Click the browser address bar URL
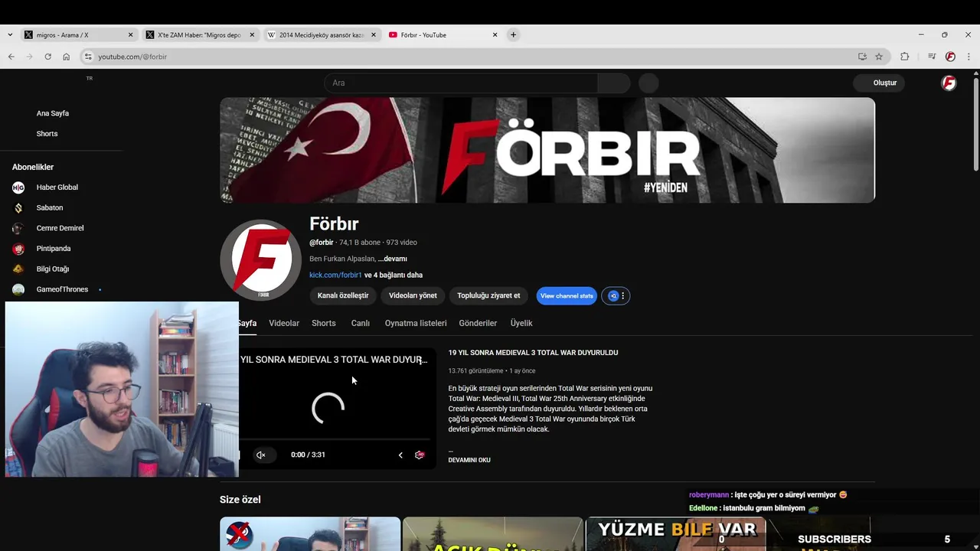 (132, 57)
